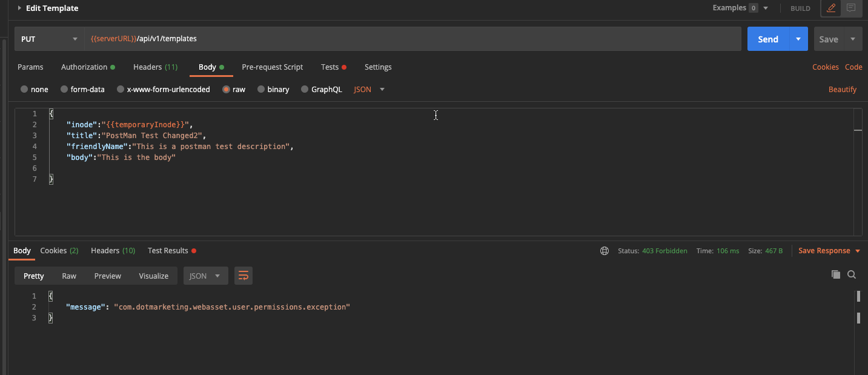The image size is (868, 375).
Task: Copy the response body
Action: click(835, 274)
